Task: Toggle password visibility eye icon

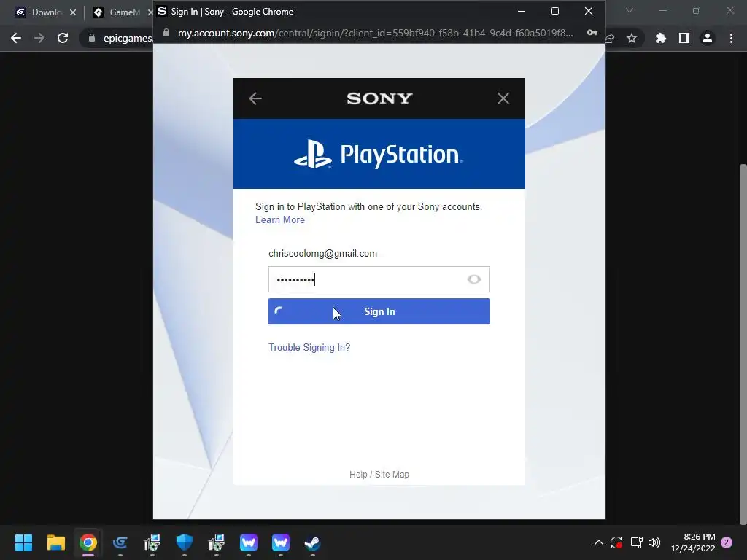Action: coord(474,279)
